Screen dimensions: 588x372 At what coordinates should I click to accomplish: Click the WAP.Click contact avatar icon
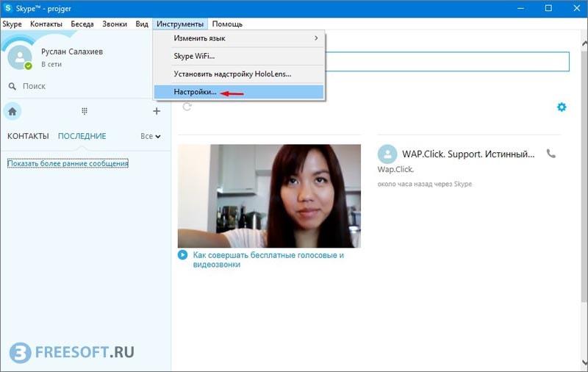click(x=387, y=154)
